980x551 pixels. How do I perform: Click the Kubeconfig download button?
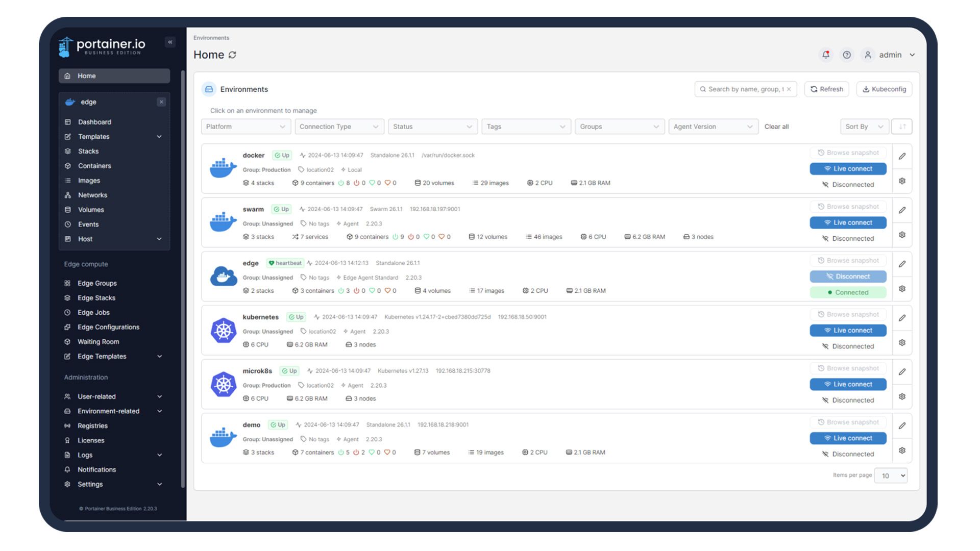tap(884, 89)
